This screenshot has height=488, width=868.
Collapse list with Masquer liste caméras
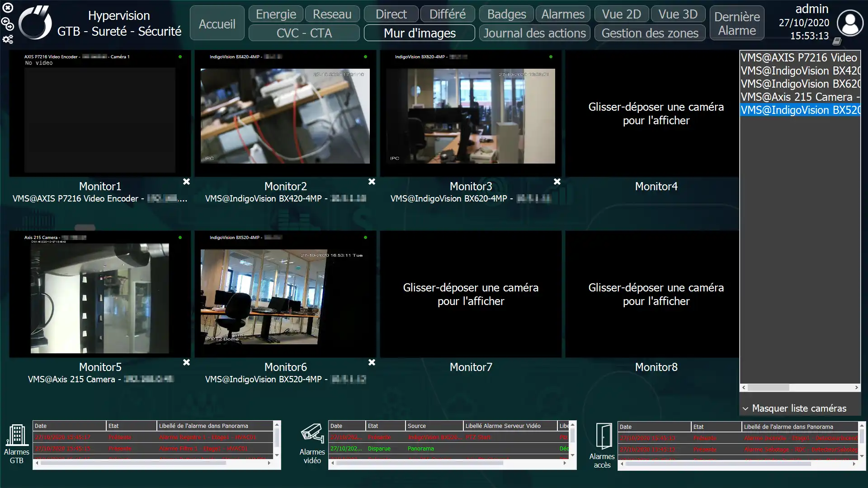pos(794,408)
